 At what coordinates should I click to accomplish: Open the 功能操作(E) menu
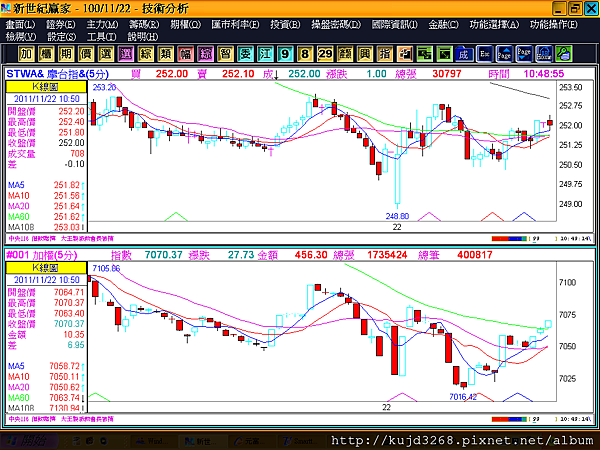point(554,24)
